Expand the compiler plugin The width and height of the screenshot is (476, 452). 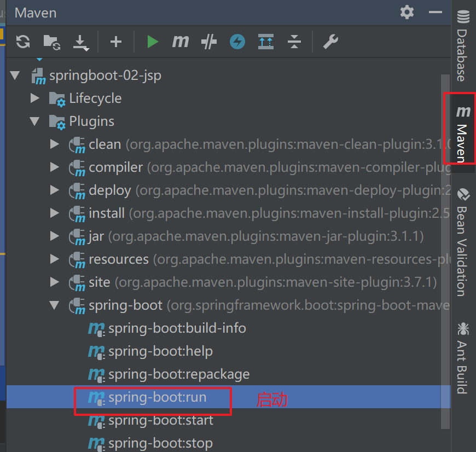(x=55, y=167)
